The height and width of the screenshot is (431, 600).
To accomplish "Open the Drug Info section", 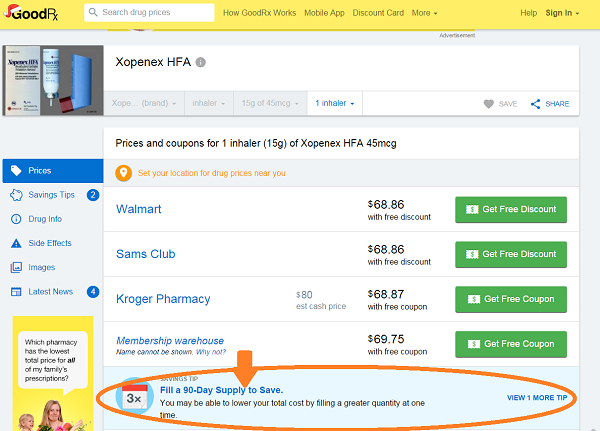I will (45, 219).
